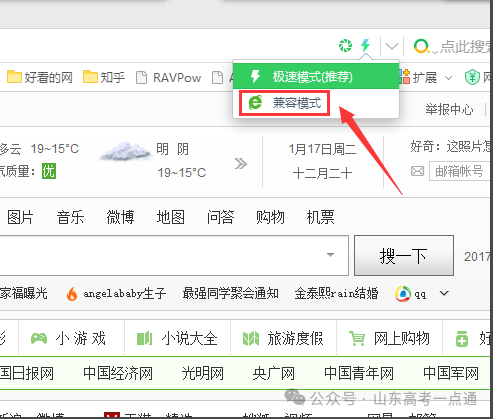This screenshot has height=419, width=493.
Task: Click the double-arrow next to weather forecast
Action: tap(241, 164)
